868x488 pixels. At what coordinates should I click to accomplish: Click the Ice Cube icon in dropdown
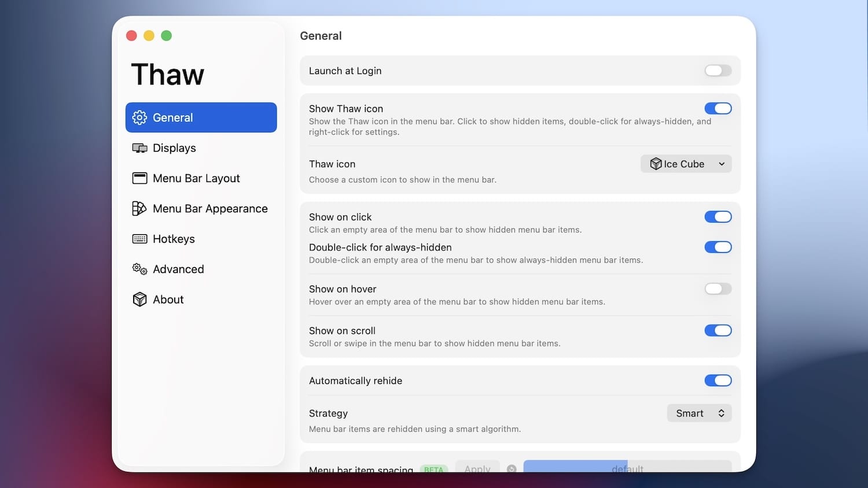tap(656, 164)
